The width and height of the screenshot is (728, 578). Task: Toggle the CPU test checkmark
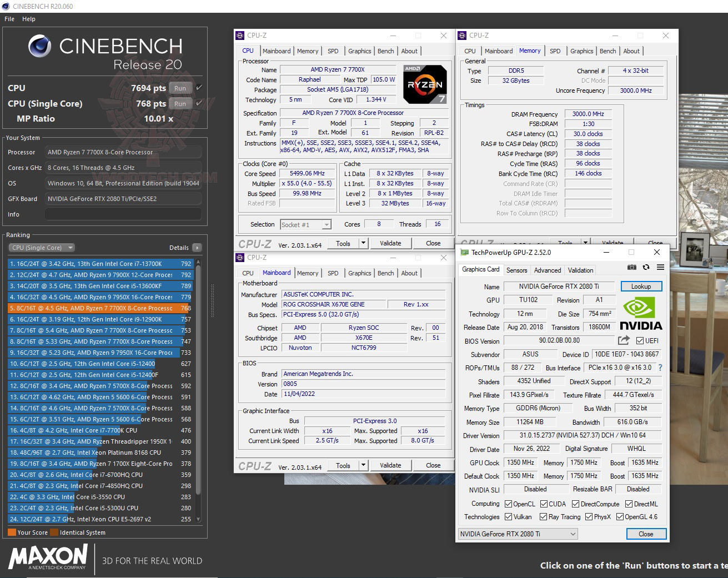tap(199, 88)
